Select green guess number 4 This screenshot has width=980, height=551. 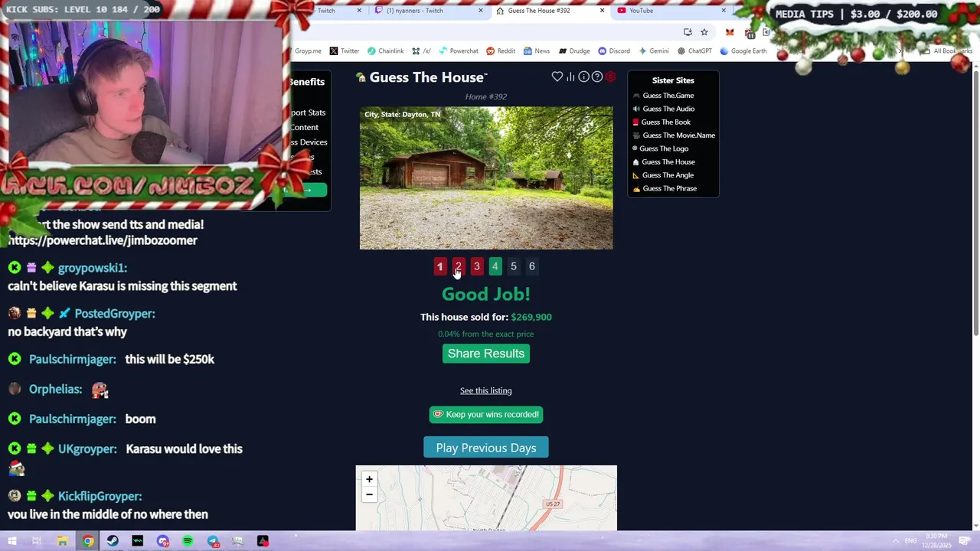click(x=495, y=266)
